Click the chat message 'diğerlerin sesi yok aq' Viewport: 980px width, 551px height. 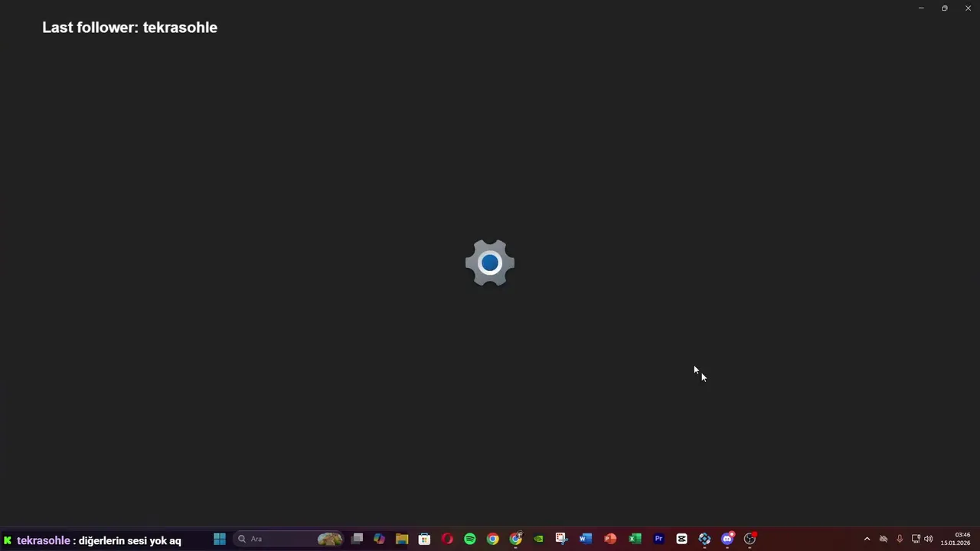pos(130,540)
